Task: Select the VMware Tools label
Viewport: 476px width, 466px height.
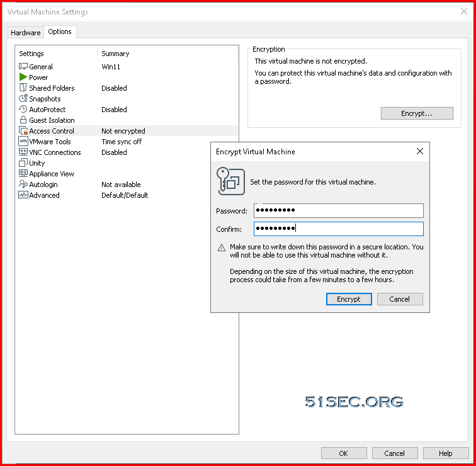Action: point(50,142)
